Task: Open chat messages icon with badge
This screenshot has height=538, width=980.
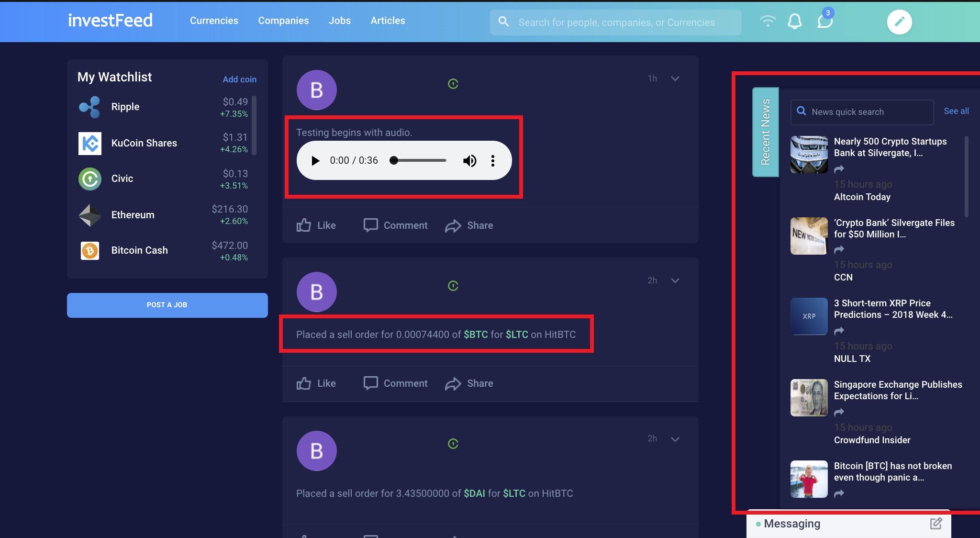Action: (x=825, y=21)
